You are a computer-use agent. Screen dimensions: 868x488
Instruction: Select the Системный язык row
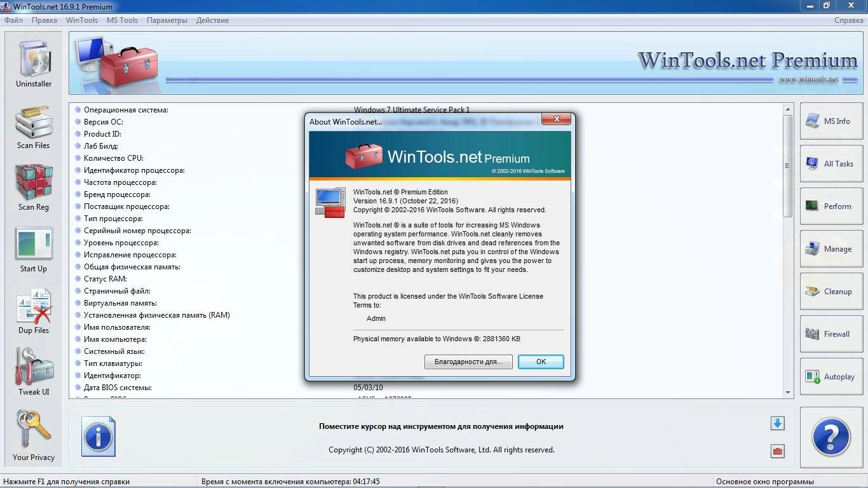click(x=427, y=351)
